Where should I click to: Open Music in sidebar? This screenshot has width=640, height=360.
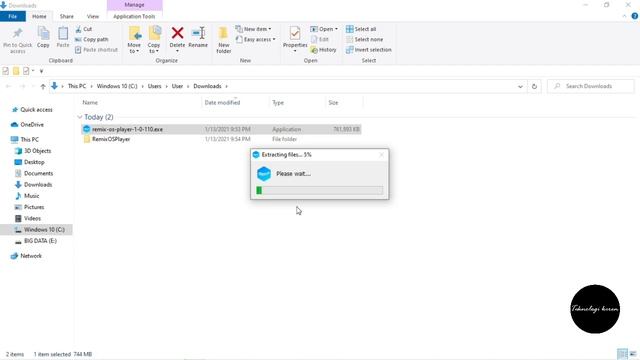pos(27,196)
